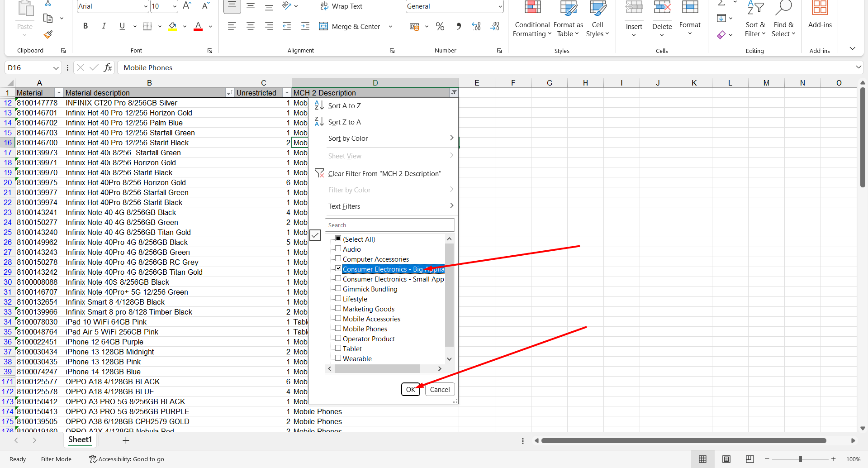The width and height of the screenshot is (868, 468).
Task: Open the font size dropdown
Action: [175, 6]
